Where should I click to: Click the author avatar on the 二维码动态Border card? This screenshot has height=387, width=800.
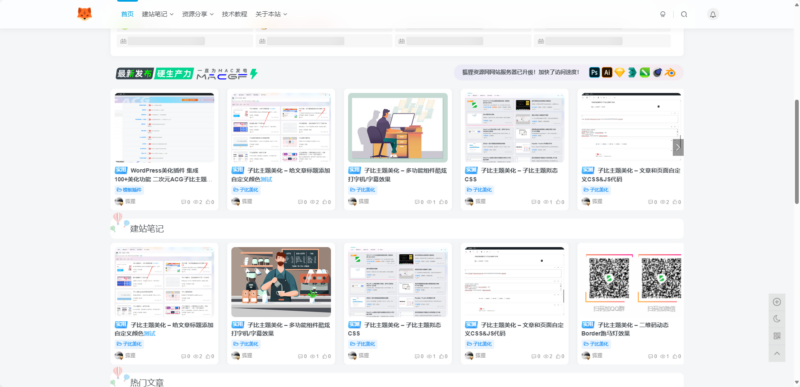click(x=586, y=356)
